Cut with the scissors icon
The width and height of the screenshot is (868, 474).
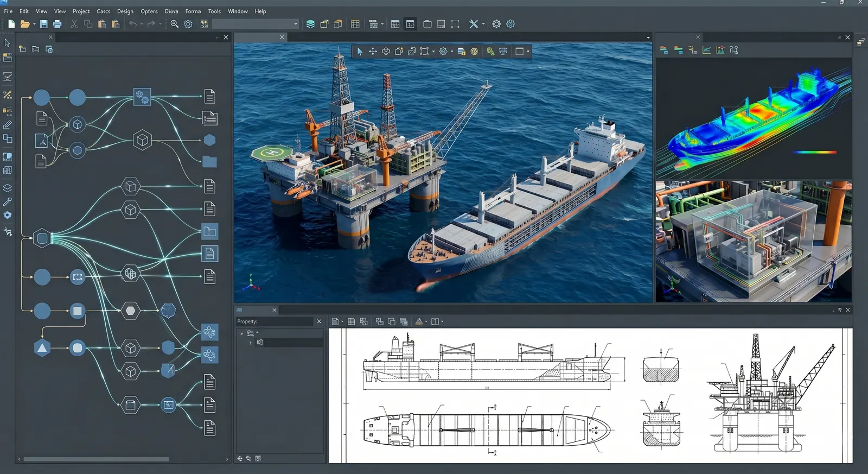pyautogui.click(x=74, y=24)
